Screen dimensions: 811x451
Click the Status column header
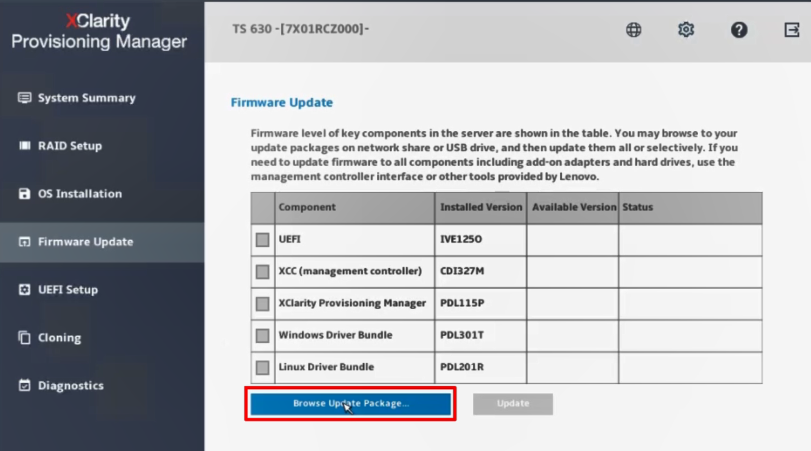[637, 207]
